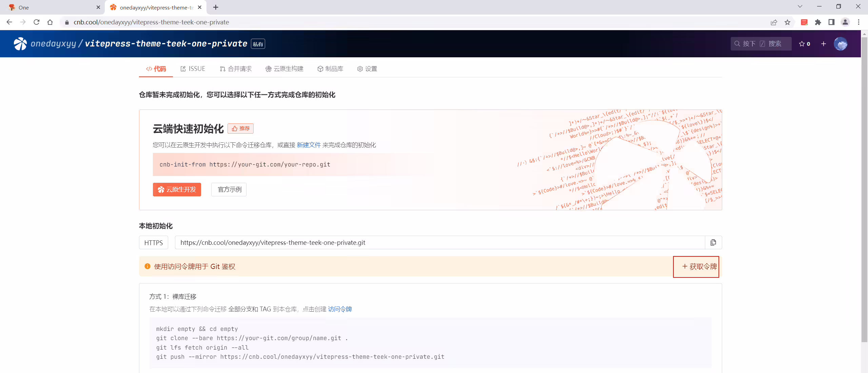
Task: Open a new browser tab
Action: click(x=216, y=7)
